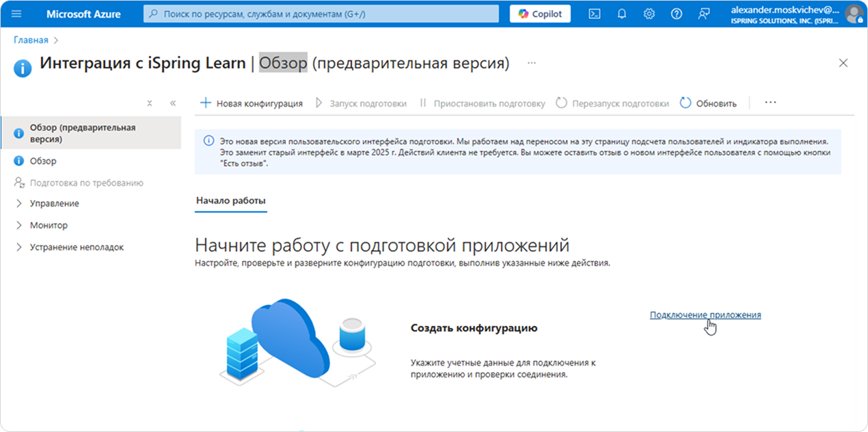Viewport: 868px width, 432px height.
Task: Select Обзор (предварительная версия) in sidebar
Action: 91,133
